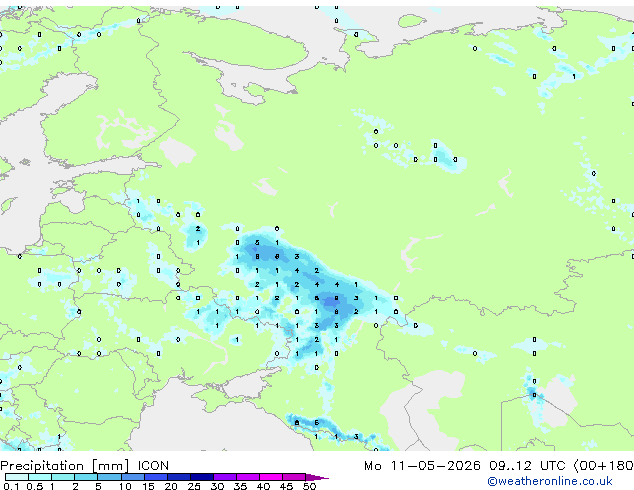Click the '35' legend scale label

240,486
